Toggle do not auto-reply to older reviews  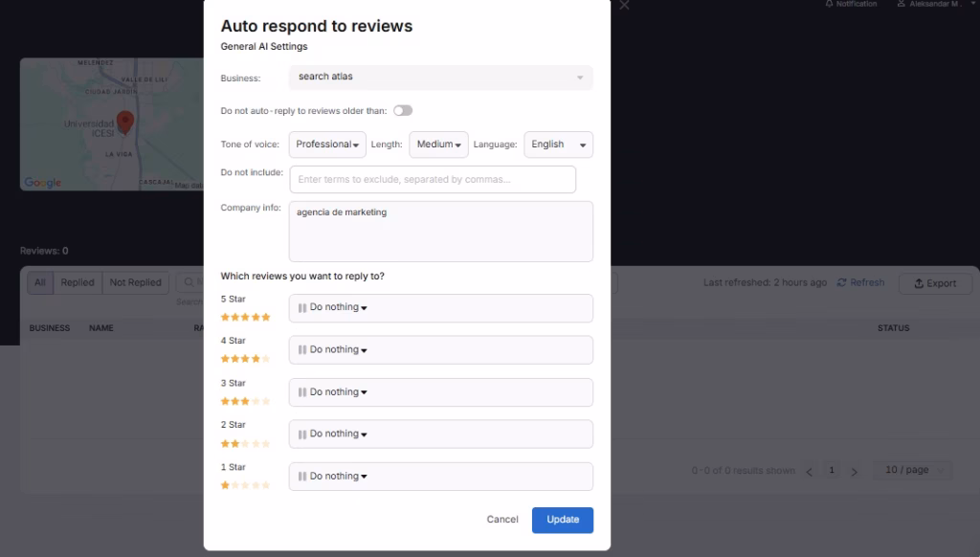point(403,111)
